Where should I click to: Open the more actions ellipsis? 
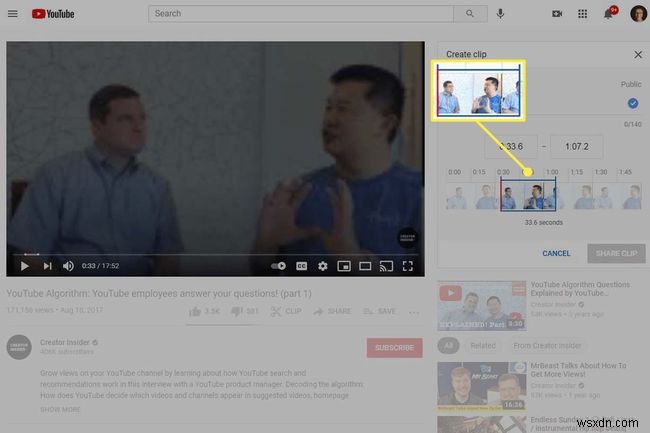click(414, 312)
